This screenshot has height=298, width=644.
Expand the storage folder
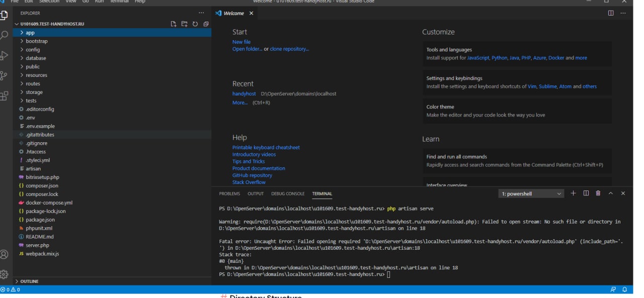(x=112, y=92)
